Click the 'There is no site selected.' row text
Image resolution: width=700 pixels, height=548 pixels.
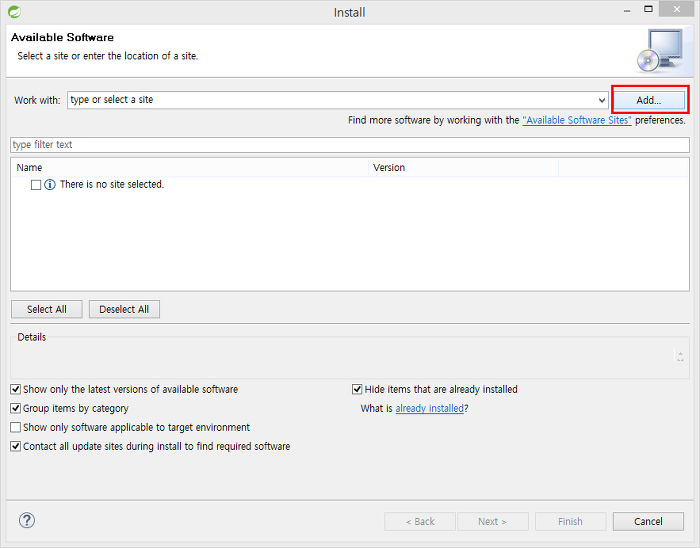point(112,184)
